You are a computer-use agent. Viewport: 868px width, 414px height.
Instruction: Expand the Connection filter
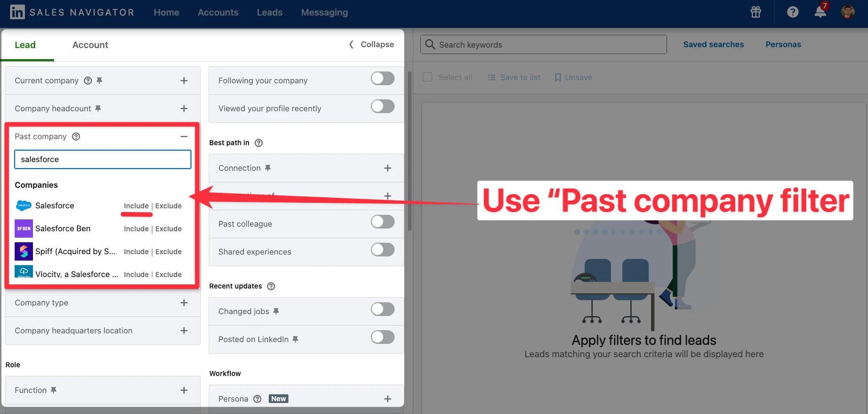[x=388, y=168]
